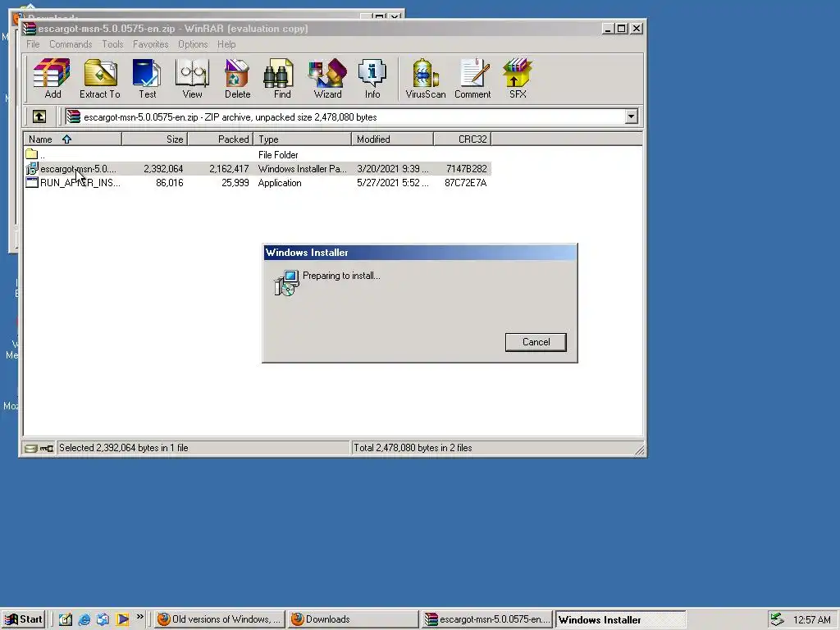
Task: Click the CRC32 value 87C72E7A
Action: coord(466,183)
